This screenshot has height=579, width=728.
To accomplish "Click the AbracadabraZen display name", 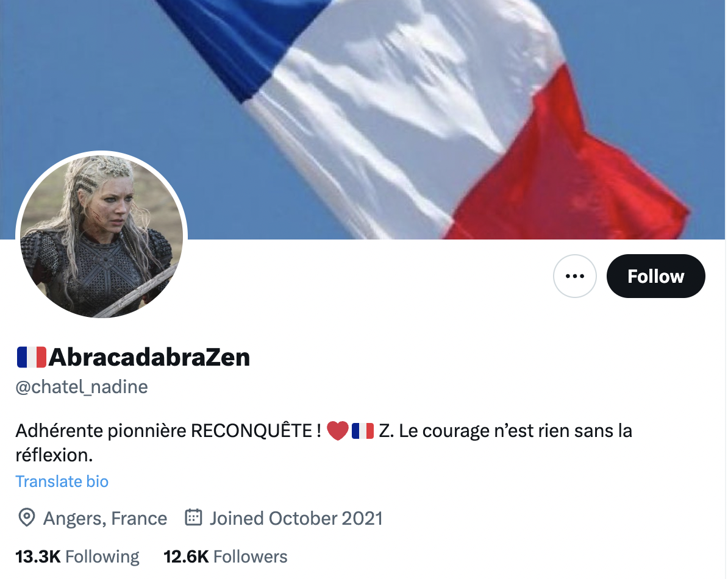I will pyautogui.click(x=149, y=357).
